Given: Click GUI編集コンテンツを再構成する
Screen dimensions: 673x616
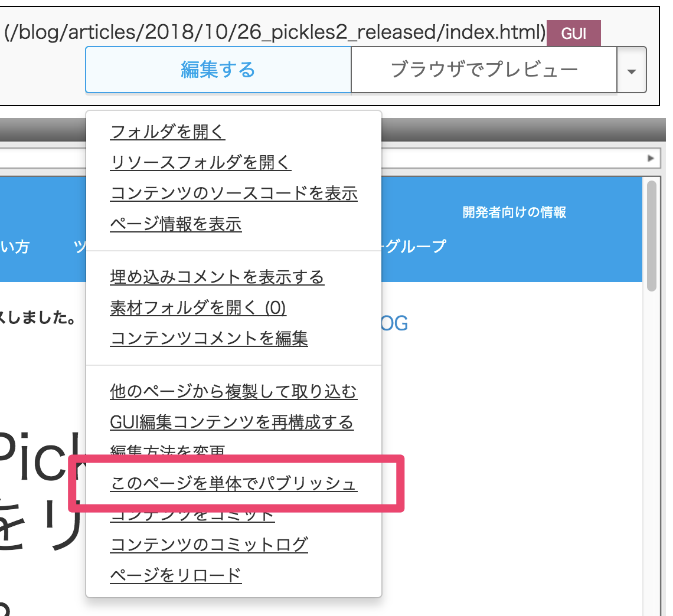Looking at the screenshot, I should [x=231, y=422].
